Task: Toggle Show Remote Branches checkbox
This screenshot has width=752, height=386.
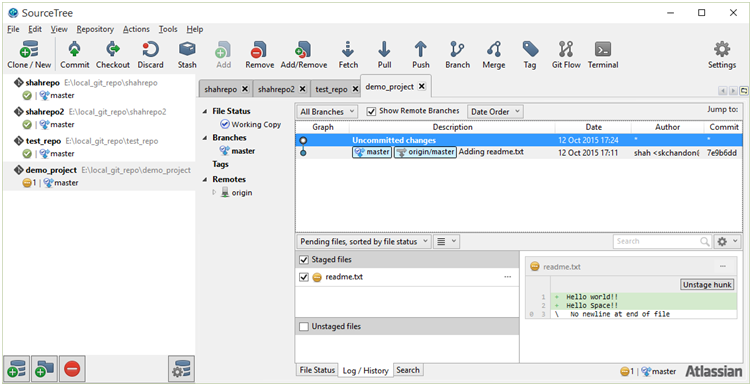Action: tap(371, 111)
